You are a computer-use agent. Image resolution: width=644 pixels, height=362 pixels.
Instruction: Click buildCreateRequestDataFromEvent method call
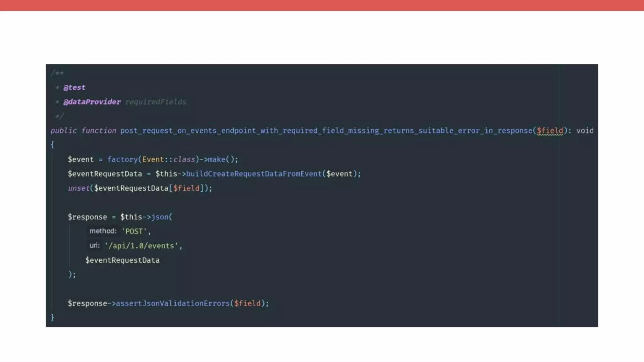point(254,174)
